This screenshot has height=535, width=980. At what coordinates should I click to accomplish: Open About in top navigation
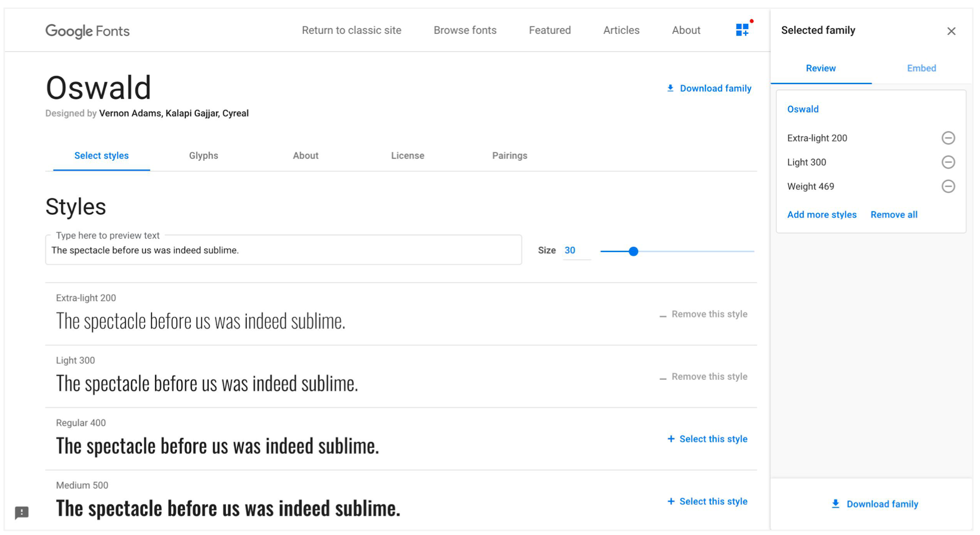point(686,30)
